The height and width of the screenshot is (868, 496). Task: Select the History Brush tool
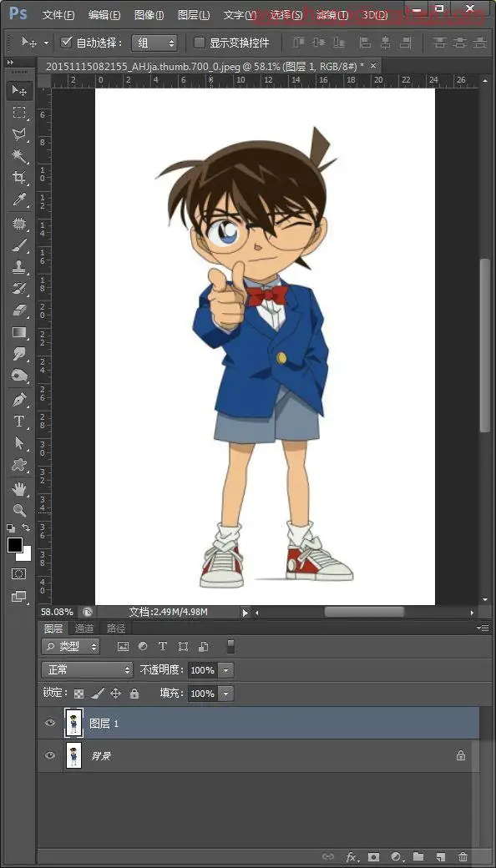tap(19, 289)
